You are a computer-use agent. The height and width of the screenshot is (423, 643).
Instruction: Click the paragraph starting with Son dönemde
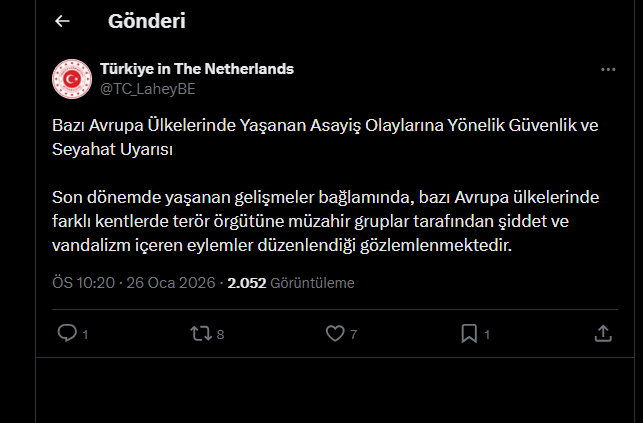(x=323, y=218)
